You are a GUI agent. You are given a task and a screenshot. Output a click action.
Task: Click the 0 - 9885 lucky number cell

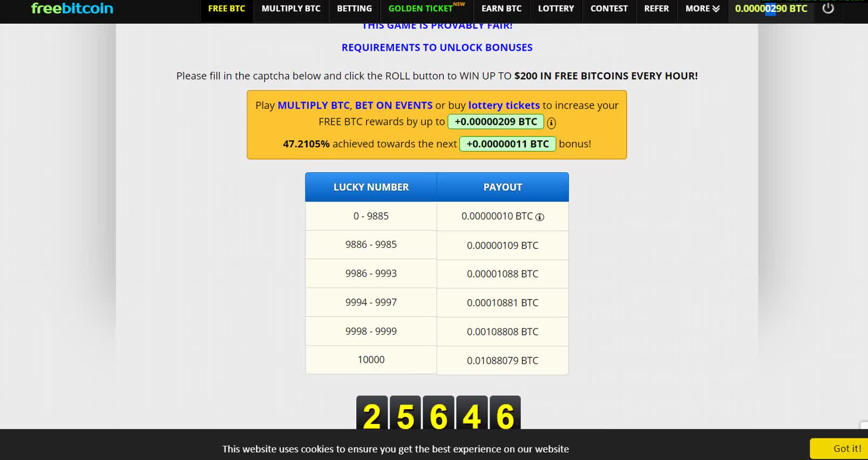point(371,216)
